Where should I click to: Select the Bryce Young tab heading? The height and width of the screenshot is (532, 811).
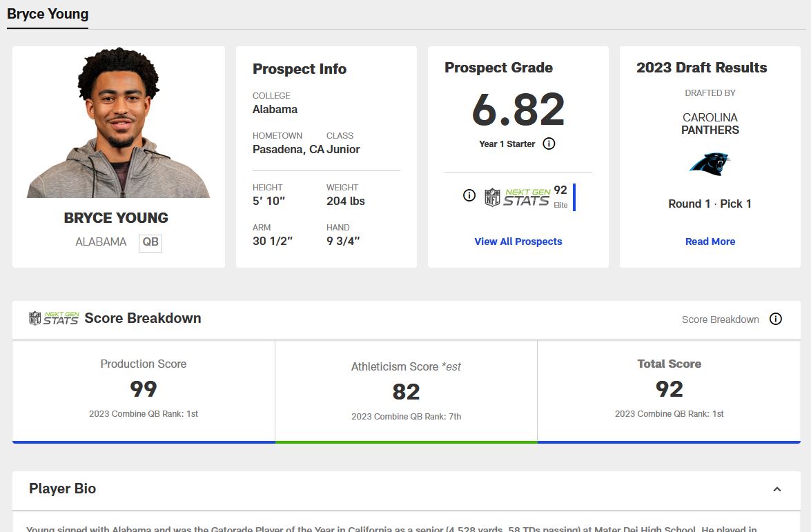pos(48,14)
